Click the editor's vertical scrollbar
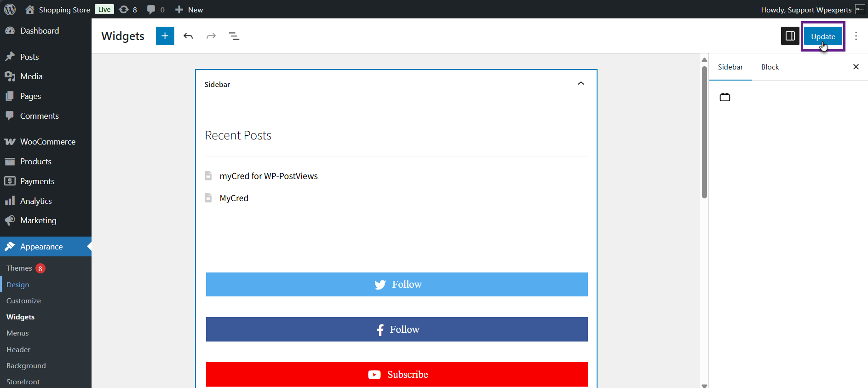This screenshot has height=388, width=868. click(704, 133)
